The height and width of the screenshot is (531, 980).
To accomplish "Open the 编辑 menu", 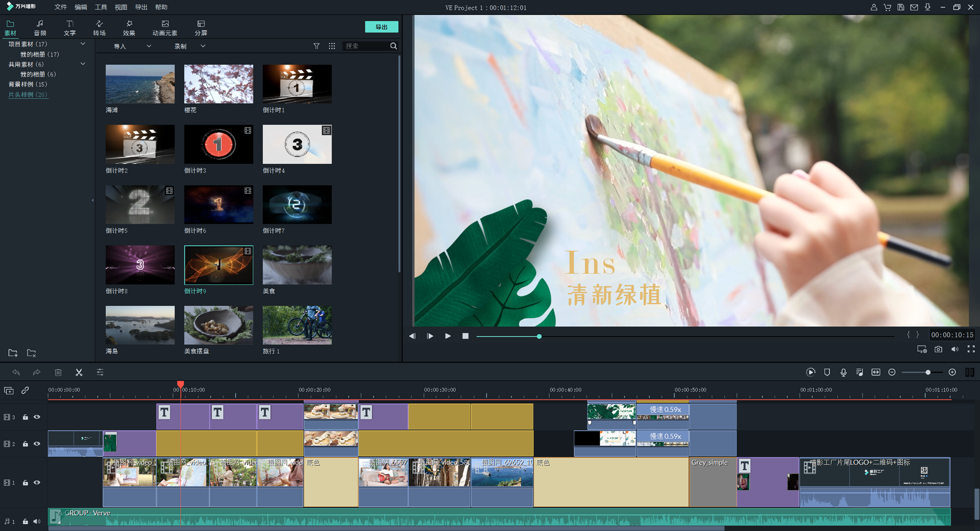I will pos(81,7).
